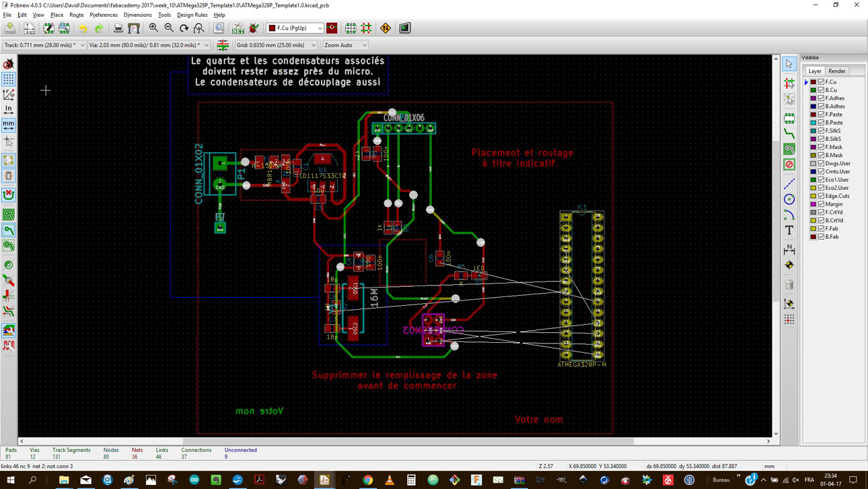Run design rules check ladybug icon
The height and width of the screenshot is (489, 868).
click(254, 28)
